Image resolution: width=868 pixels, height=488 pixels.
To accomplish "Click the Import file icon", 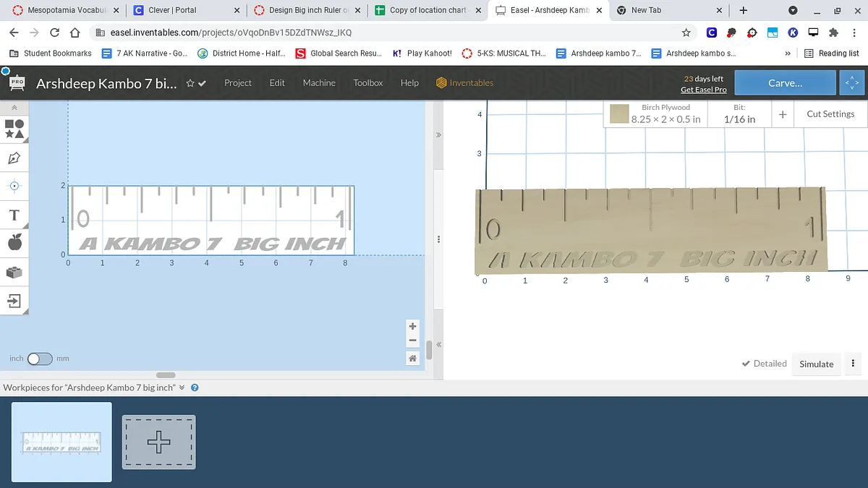I will pos(14,301).
